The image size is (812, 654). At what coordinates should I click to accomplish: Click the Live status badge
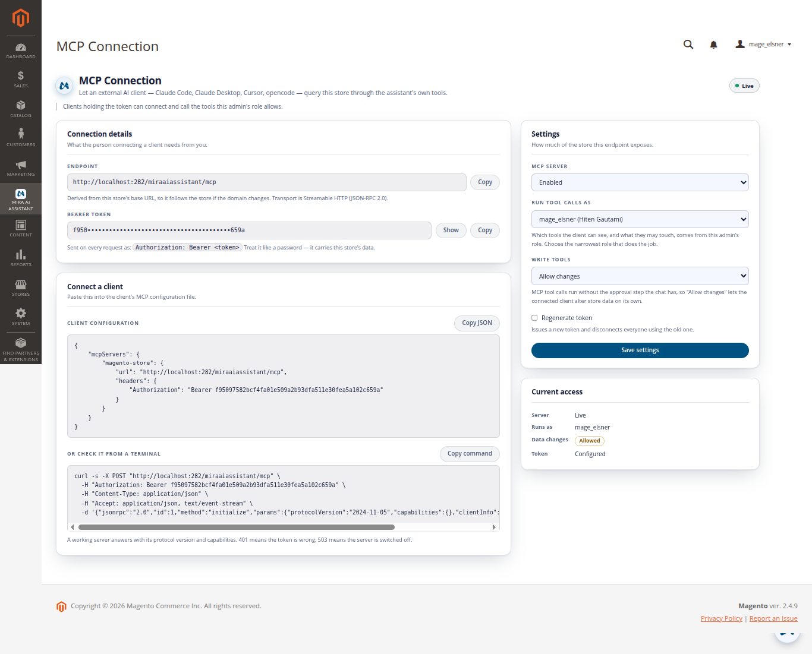click(x=744, y=86)
